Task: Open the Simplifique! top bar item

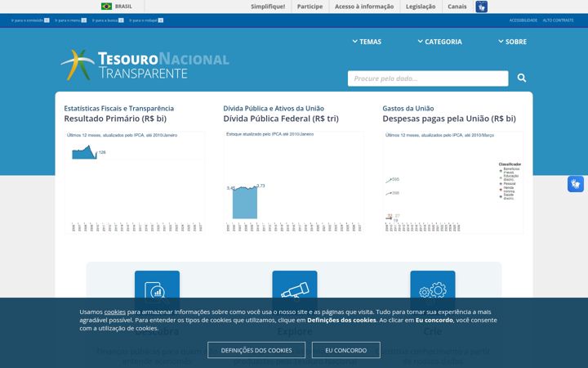Action: click(268, 7)
